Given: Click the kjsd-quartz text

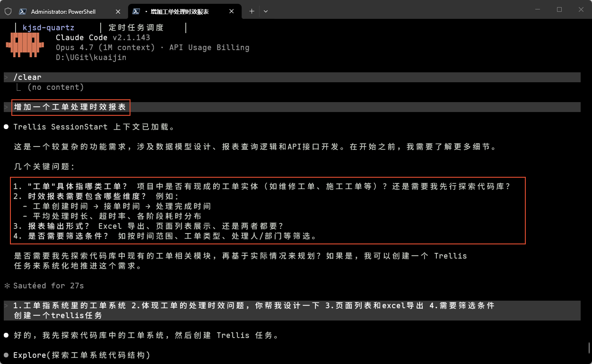Looking at the screenshot, I should [48, 28].
